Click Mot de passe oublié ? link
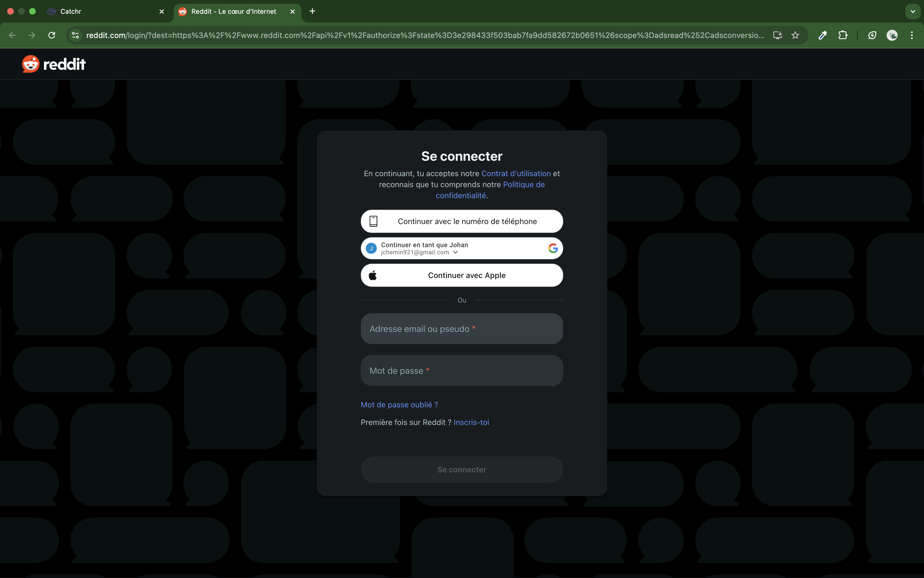924x578 pixels. tap(399, 404)
